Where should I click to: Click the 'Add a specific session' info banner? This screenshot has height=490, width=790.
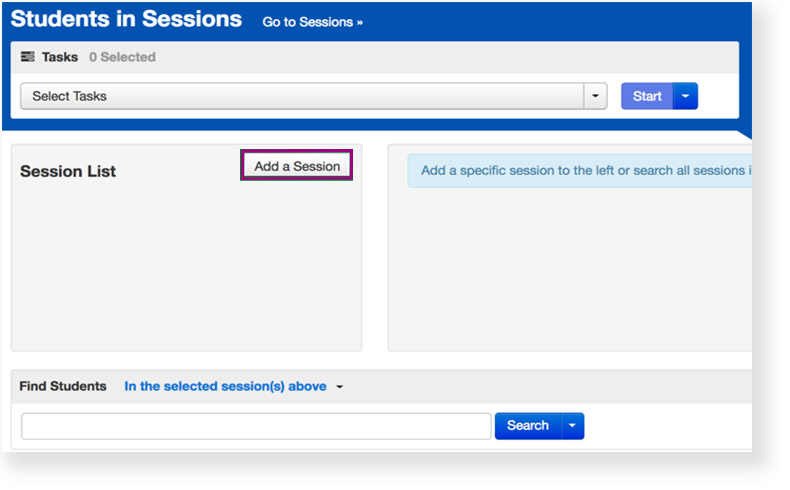(x=580, y=170)
